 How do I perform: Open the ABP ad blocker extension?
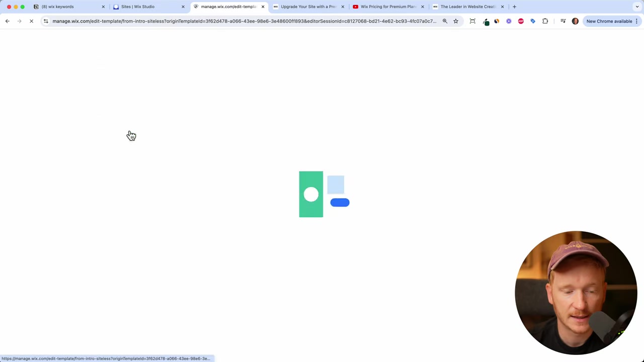[521, 21]
